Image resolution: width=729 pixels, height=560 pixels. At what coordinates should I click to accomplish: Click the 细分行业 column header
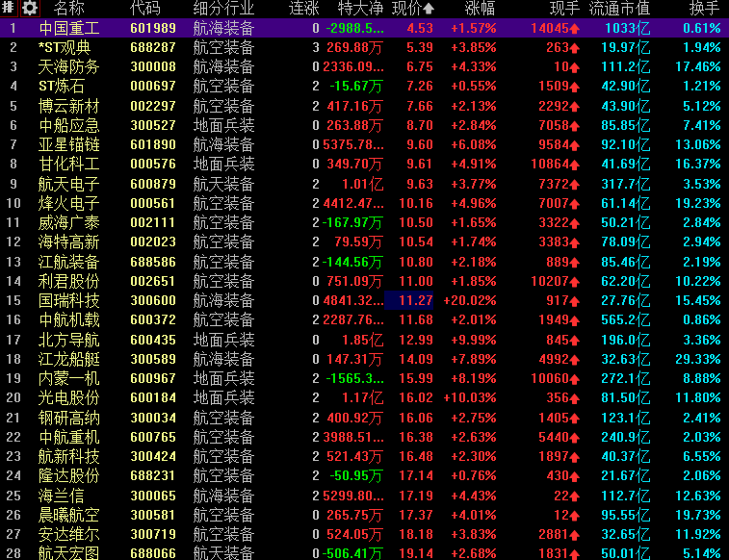pos(223,9)
